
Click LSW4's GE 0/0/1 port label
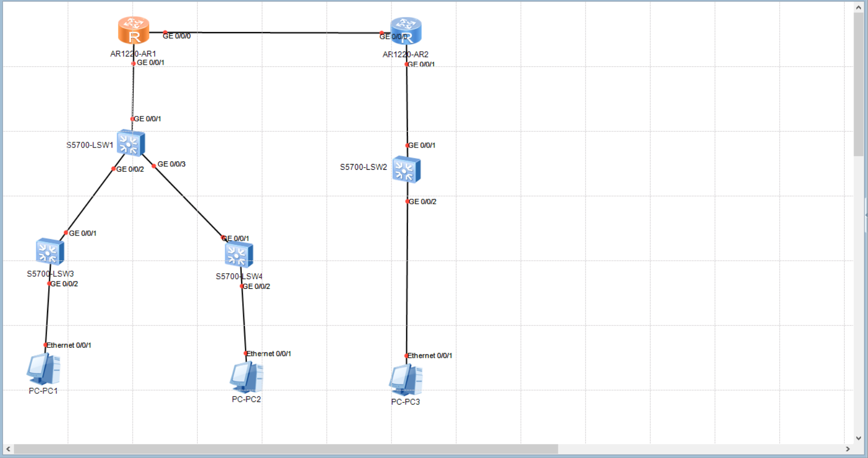(236, 239)
